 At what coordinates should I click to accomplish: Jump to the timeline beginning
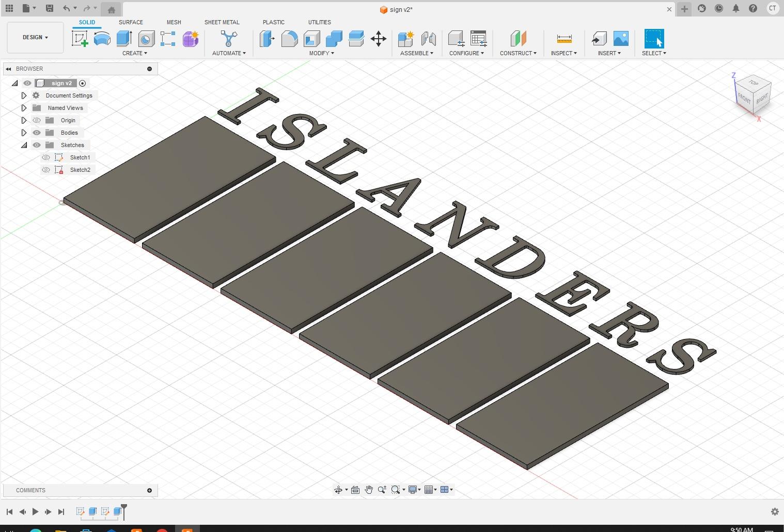coord(9,512)
